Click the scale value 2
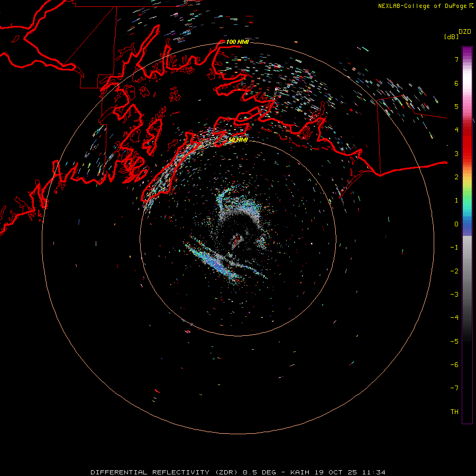The width and height of the screenshot is (476, 476). click(x=456, y=177)
